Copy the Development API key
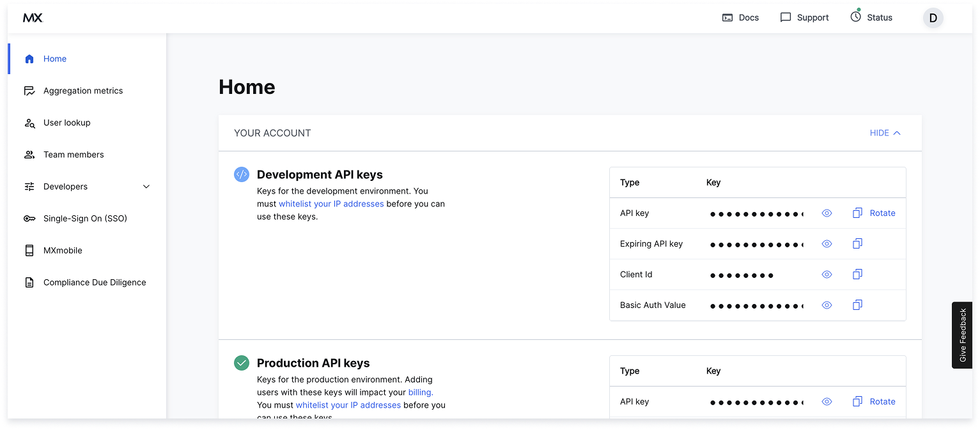The image size is (980, 430). [857, 213]
